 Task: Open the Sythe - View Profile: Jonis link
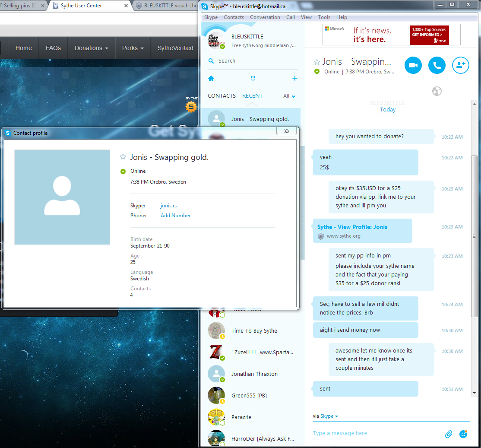point(352,227)
